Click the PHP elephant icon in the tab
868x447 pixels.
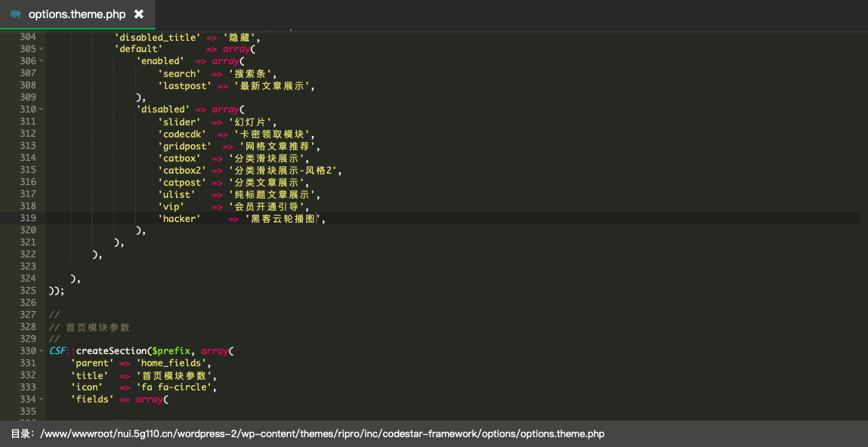click(x=16, y=14)
